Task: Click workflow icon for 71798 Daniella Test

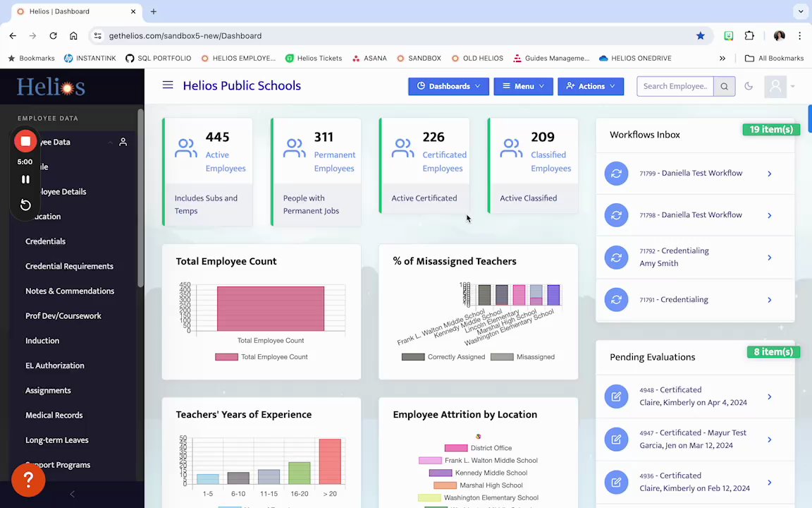Action: 616,215
